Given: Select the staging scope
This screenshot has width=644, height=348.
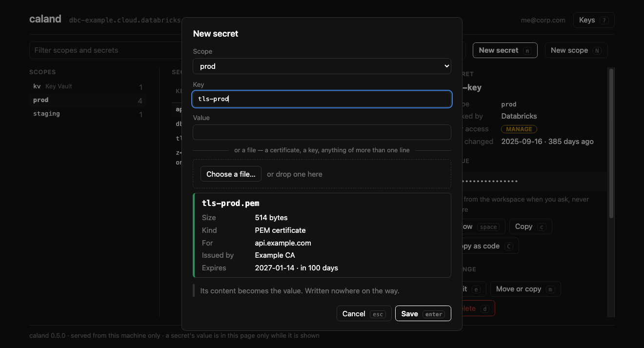Looking at the screenshot, I should tap(88, 114).
